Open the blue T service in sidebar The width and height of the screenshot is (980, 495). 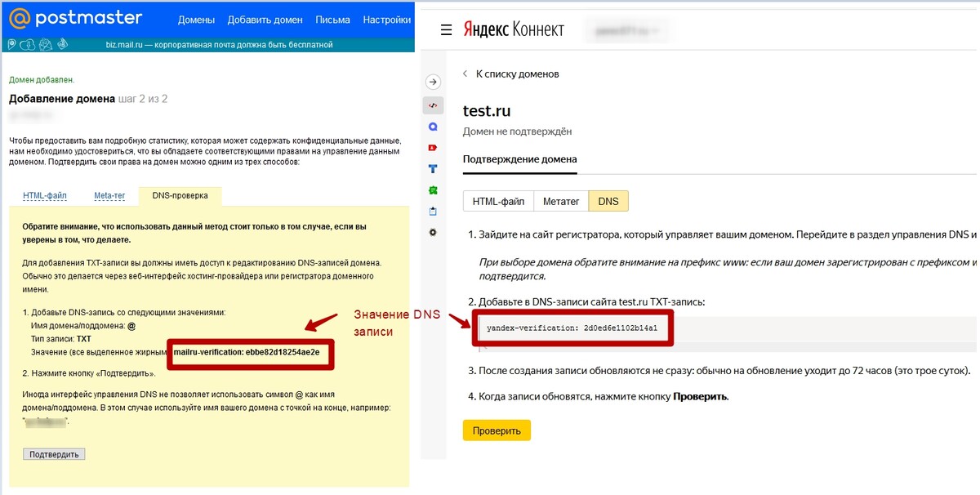tap(434, 169)
